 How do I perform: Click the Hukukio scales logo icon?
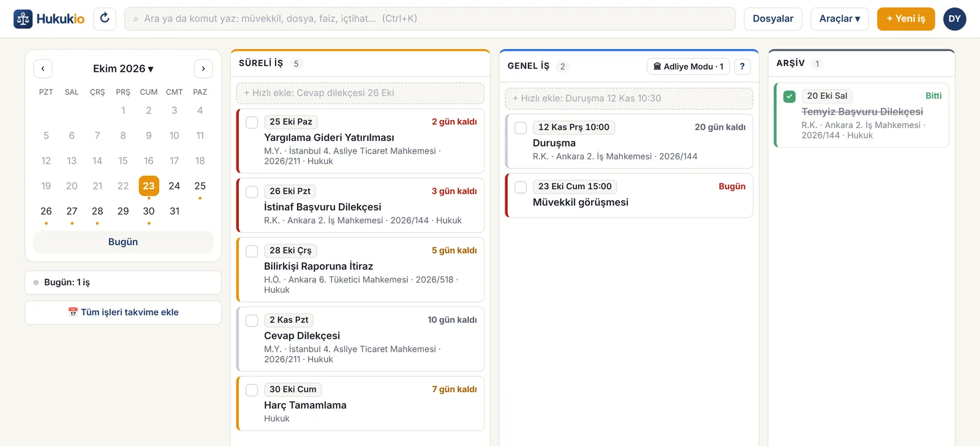click(23, 19)
